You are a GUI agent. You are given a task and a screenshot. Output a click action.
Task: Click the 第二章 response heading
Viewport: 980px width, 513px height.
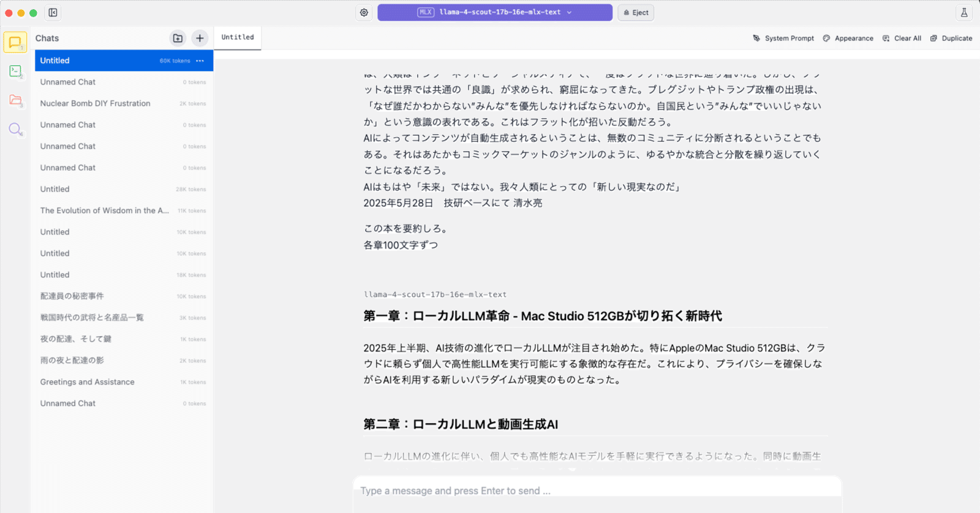pyautogui.click(x=461, y=424)
